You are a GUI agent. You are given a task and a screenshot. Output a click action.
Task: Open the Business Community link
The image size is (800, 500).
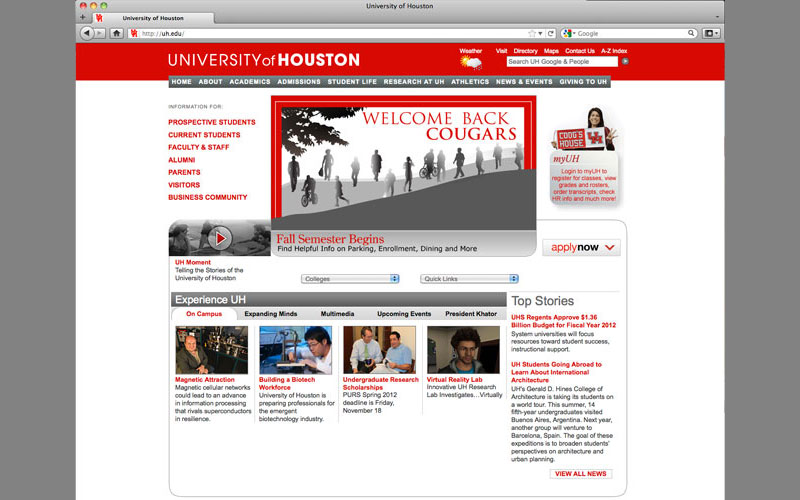click(208, 197)
